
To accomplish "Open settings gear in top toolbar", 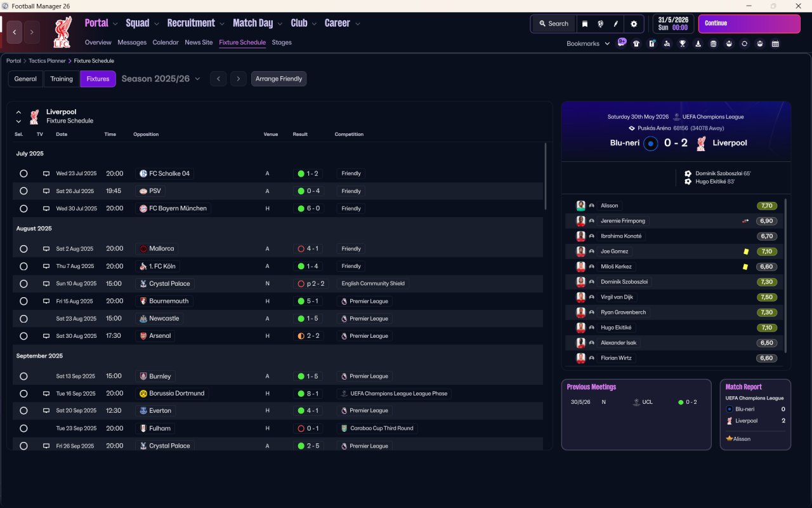I will (x=633, y=23).
